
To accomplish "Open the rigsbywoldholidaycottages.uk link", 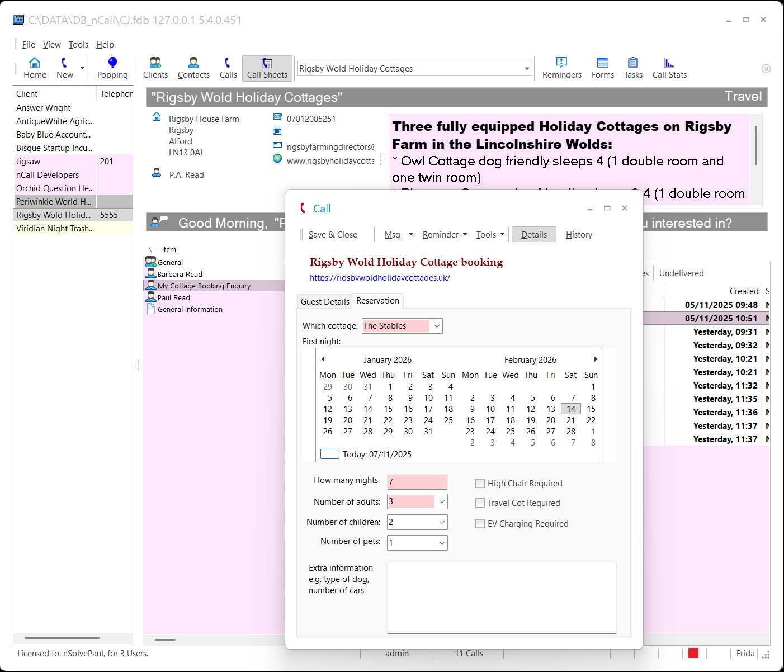I will (380, 278).
